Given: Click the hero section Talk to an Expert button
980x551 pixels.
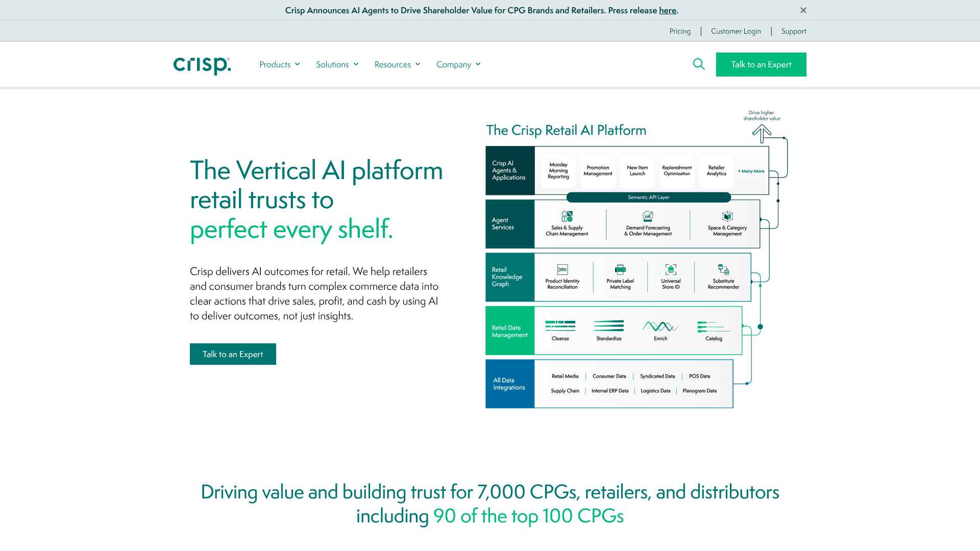Looking at the screenshot, I should coord(233,354).
